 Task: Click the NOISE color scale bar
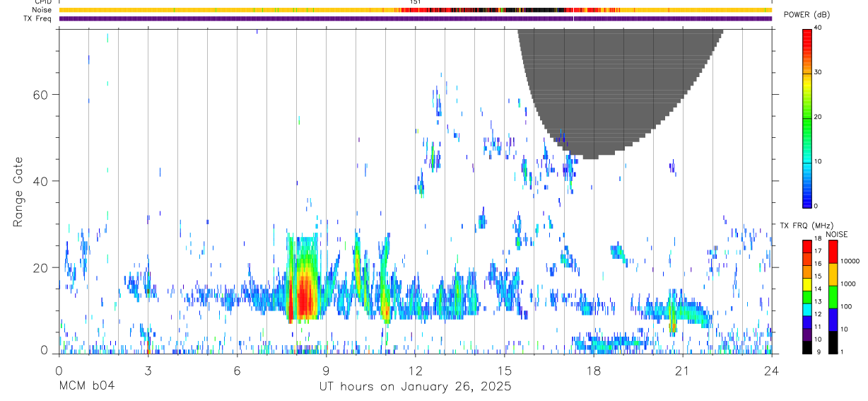point(833,296)
